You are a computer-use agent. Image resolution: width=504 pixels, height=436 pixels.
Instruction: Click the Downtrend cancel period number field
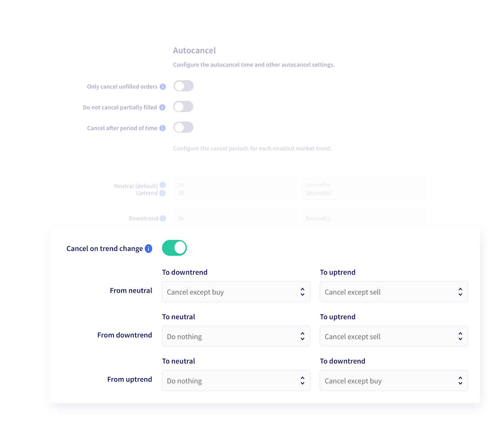click(x=235, y=218)
